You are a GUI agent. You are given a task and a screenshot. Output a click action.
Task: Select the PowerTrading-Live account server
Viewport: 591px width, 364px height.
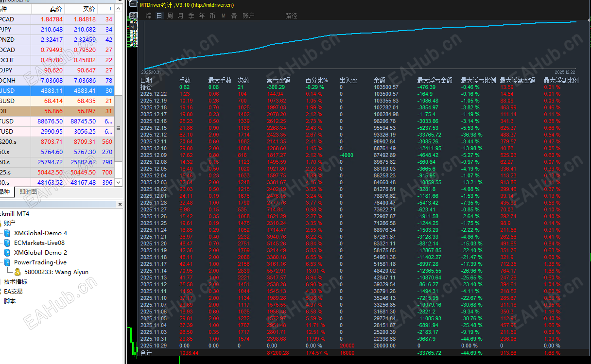point(40,262)
